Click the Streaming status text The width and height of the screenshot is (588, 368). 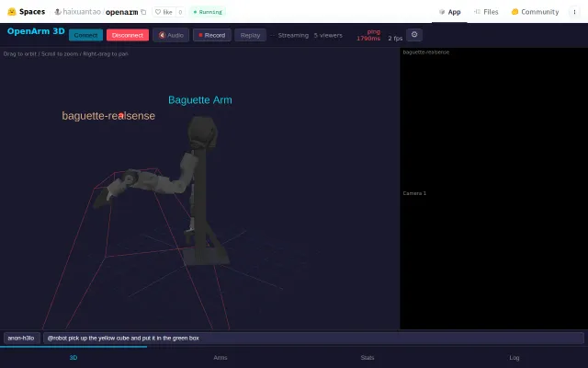[293, 35]
